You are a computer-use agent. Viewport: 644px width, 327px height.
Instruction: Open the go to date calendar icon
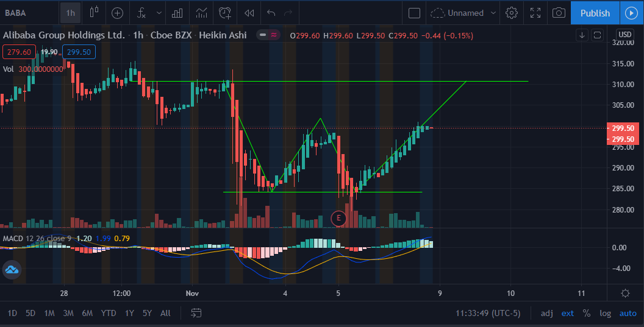pos(196,313)
